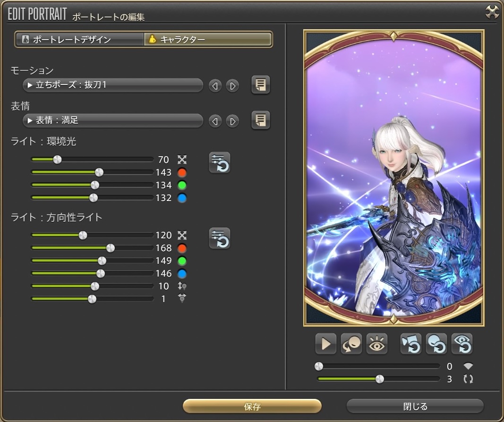The width and height of the screenshot is (504, 422).
Task: Reset the character's face direction
Action: tap(436, 344)
